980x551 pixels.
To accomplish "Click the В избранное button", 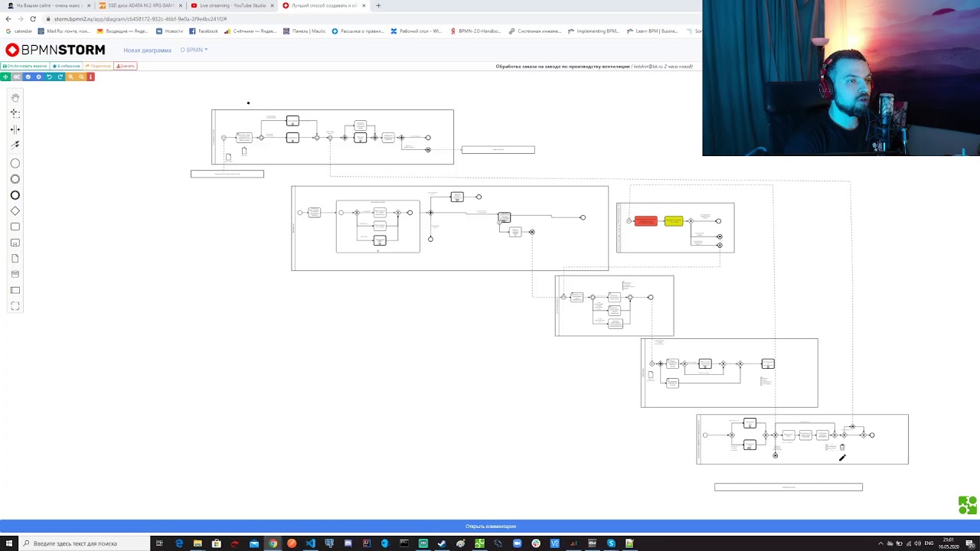I will [67, 66].
